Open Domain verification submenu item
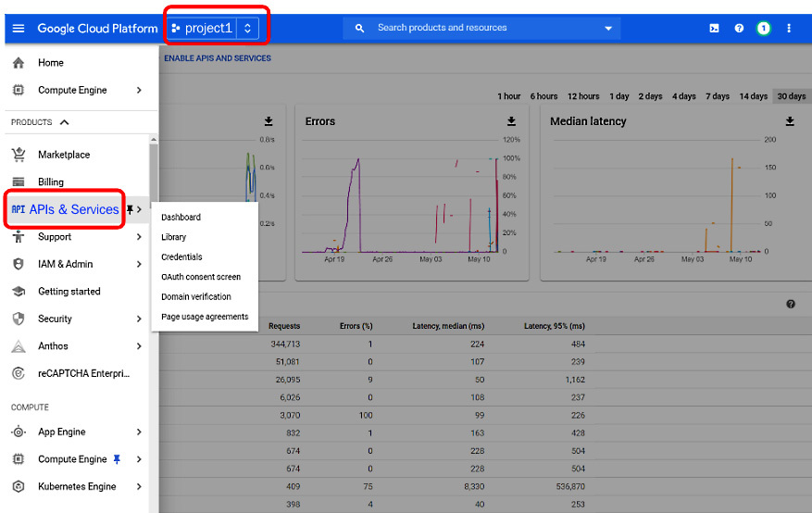 coord(196,296)
